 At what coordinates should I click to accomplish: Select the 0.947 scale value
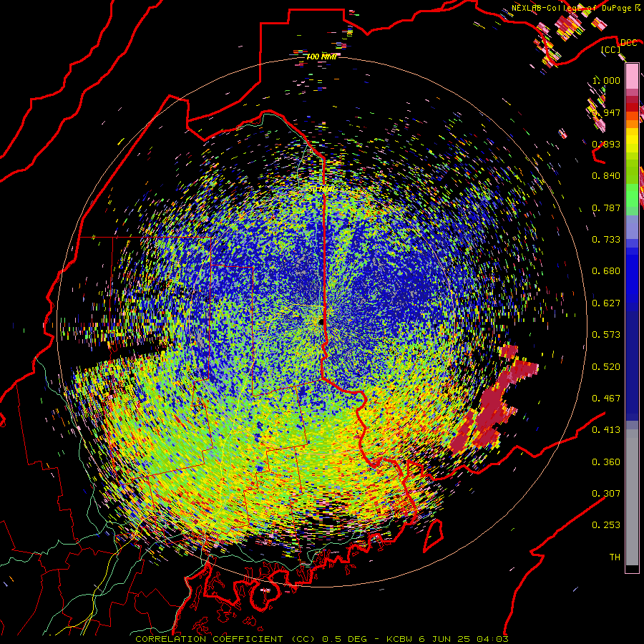tap(606, 112)
